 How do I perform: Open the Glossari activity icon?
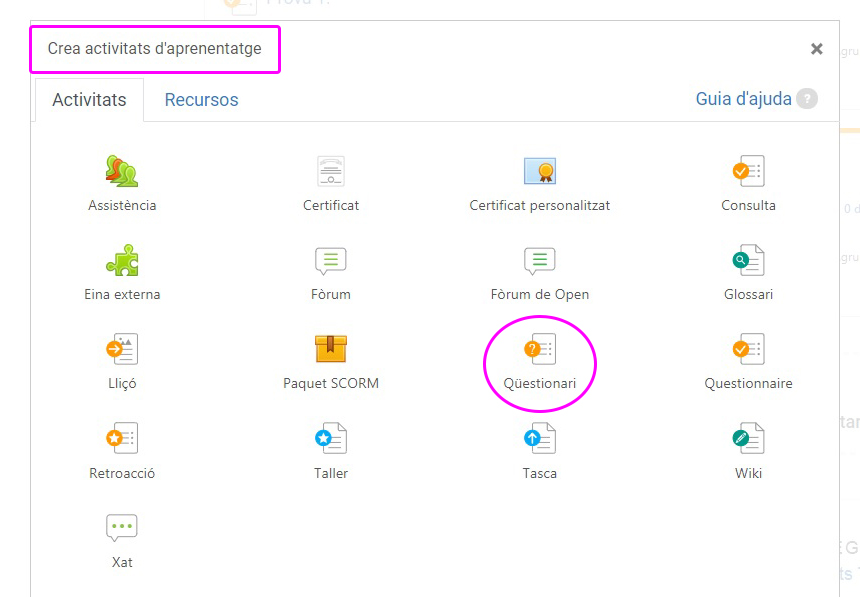tap(748, 260)
